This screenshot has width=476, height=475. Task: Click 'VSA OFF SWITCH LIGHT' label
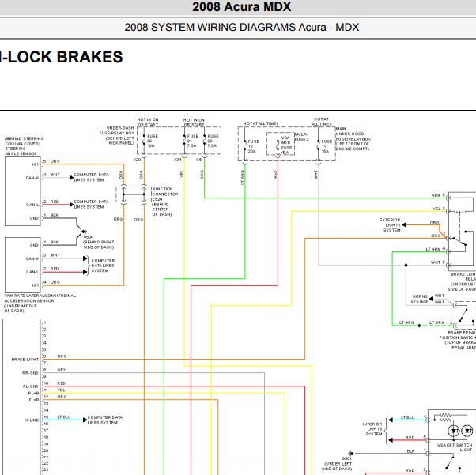pyautogui.click(x=455, y=447)
